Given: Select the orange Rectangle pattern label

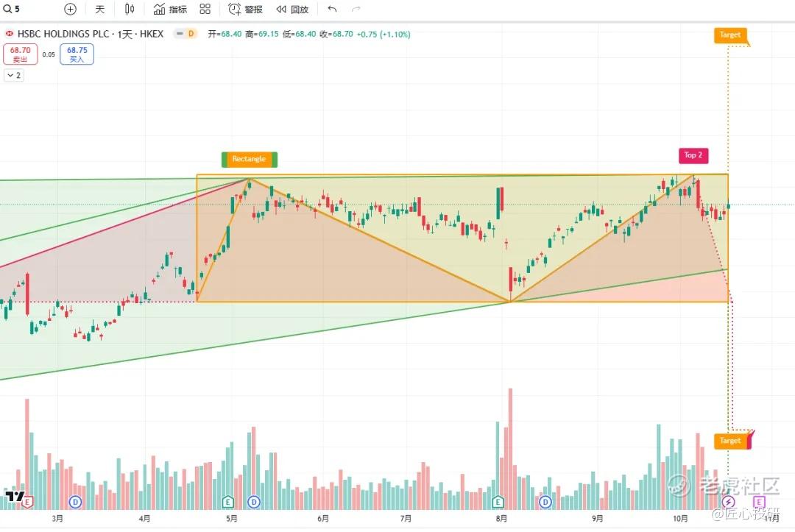Looking at the screenshot, I should (x=249, y=159).
